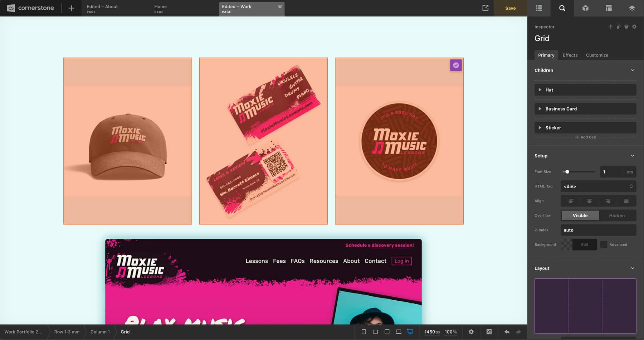Screen dimensions: 644x340
Task: Set Align to left
Action: pos(571,201)
